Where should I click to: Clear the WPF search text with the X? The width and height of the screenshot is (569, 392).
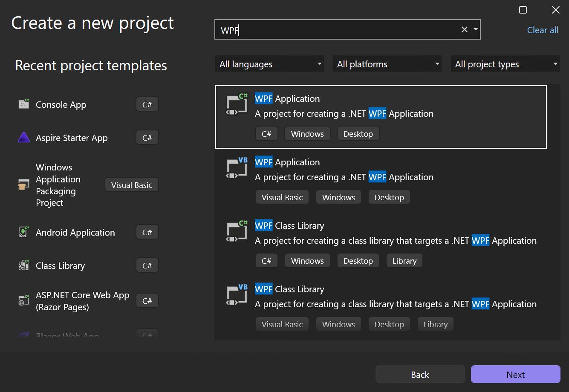pyautogui.click(x=464, y=29)
